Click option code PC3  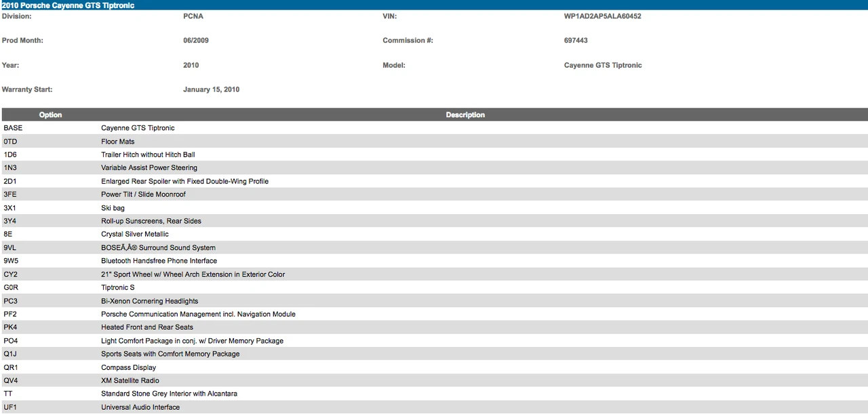click(11, 301)
